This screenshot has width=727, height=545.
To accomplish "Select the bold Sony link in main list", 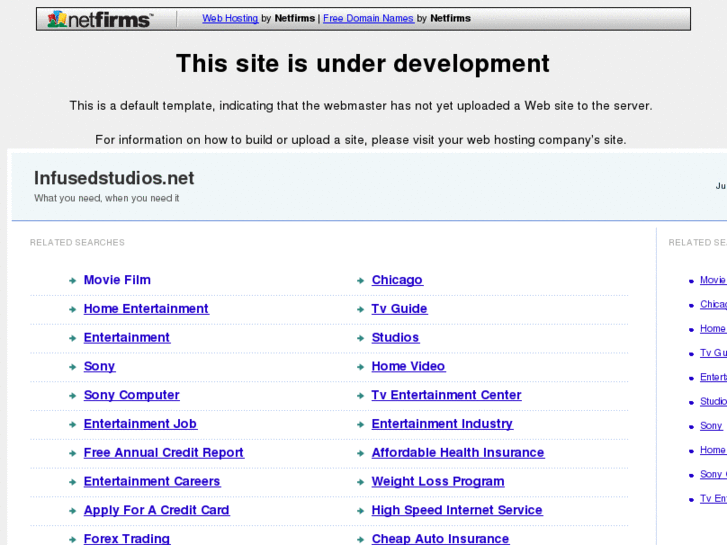I will (x=99, y=366).
